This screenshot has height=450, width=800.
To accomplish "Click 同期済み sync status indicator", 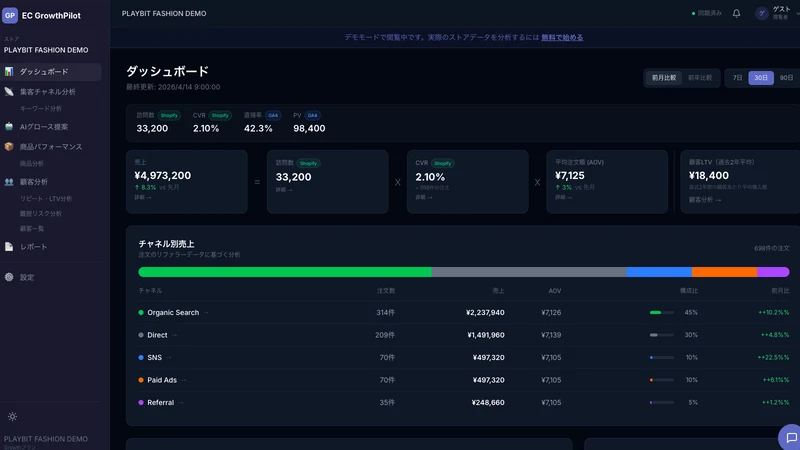I will [707, 13].
